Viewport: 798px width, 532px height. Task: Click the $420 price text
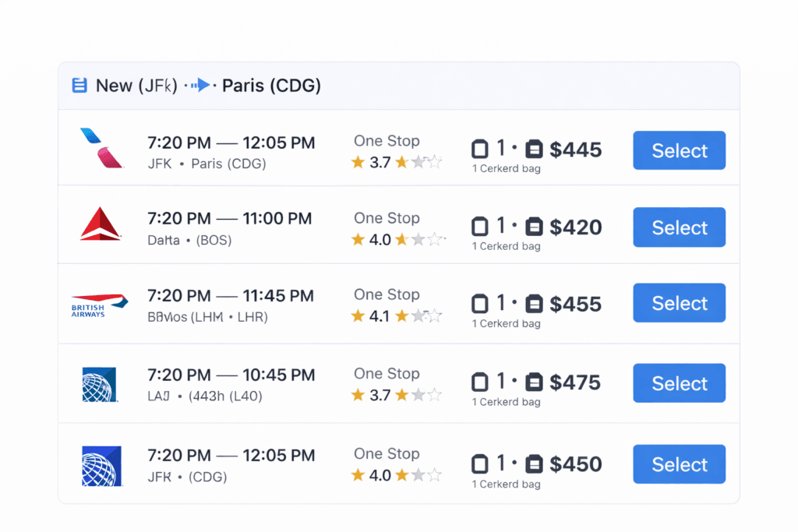(576, 226)
